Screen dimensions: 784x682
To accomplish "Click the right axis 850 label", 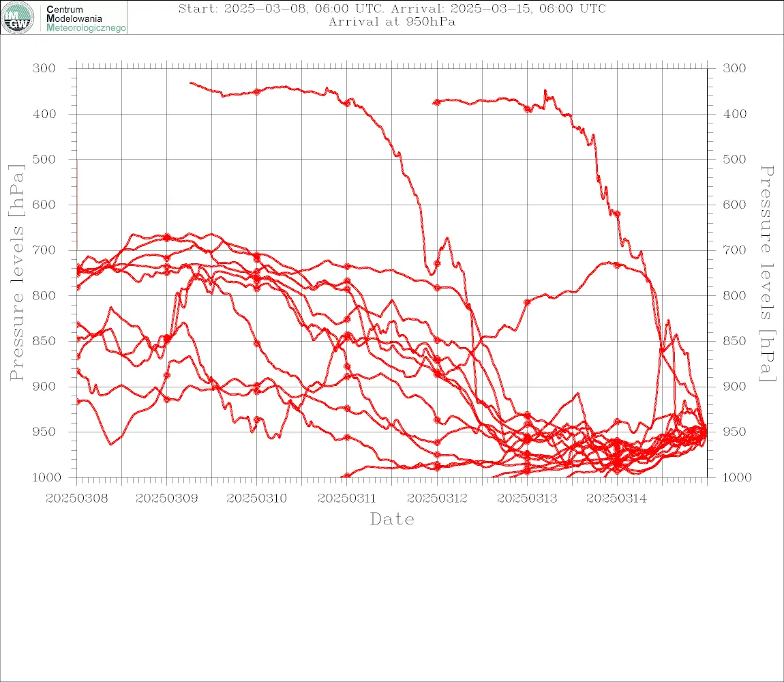I will [734, 341].
